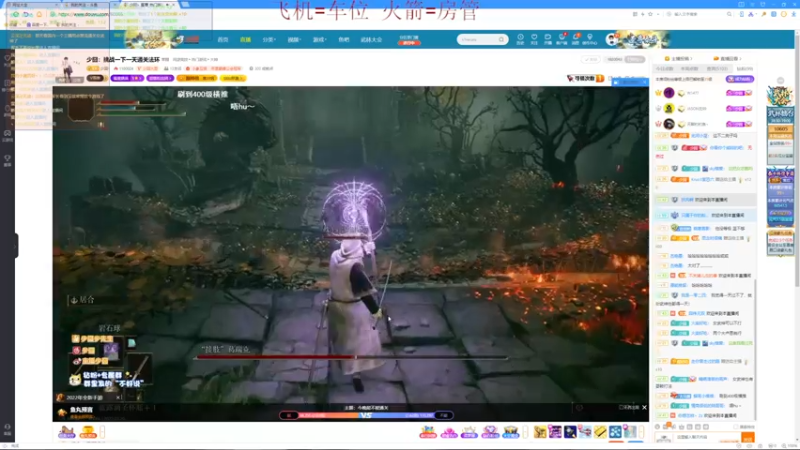This screenshot has width=800, height=450.
Task: Expand more gifts after the fifth gift
Action: pyautogui.click(x=526, y=432)
